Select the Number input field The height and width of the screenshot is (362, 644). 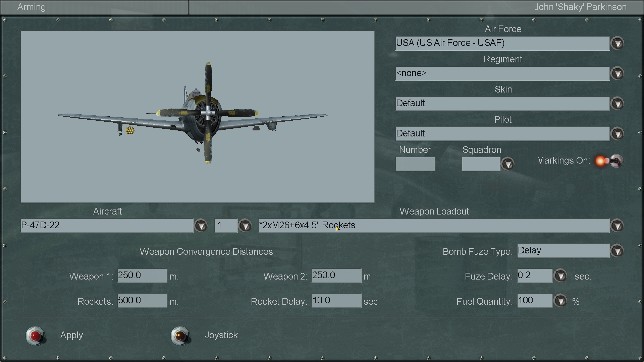click(415, 164)
